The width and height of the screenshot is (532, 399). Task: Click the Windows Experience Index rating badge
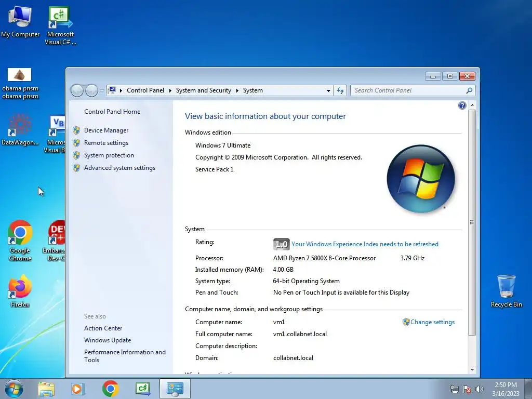(x=281, y=244)
